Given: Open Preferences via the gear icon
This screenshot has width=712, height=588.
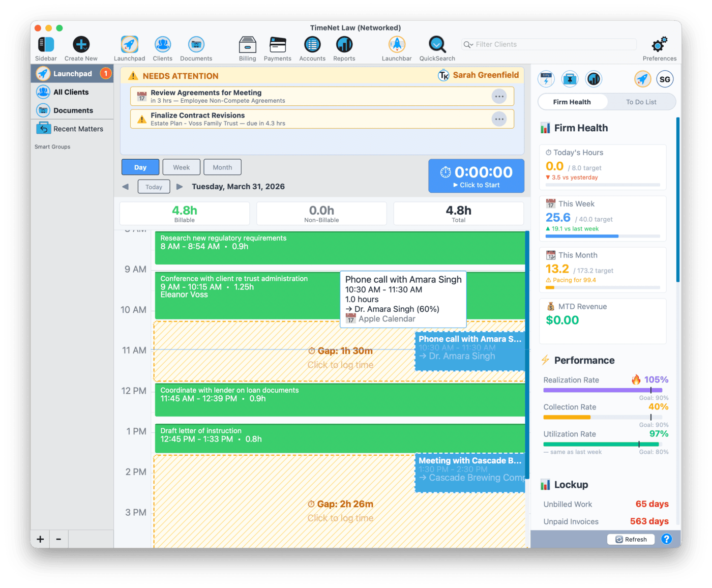Looking at the screenshot, I should tap(659, 44).
